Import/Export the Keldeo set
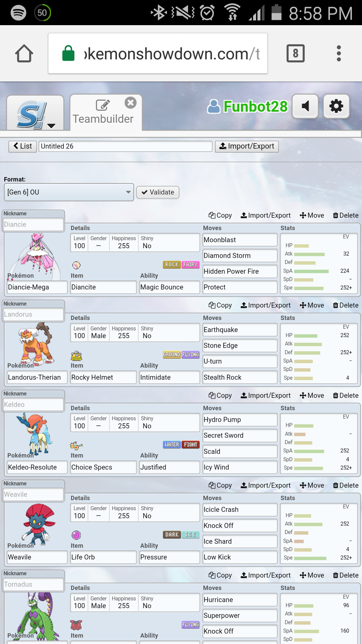362x644 pixels. [266, 395]
